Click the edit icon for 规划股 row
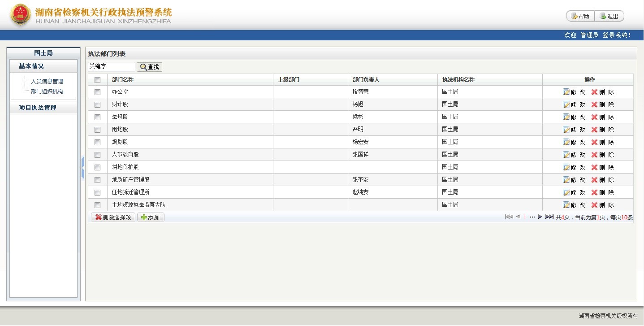 pyautogui.click(x=566, y=142)
